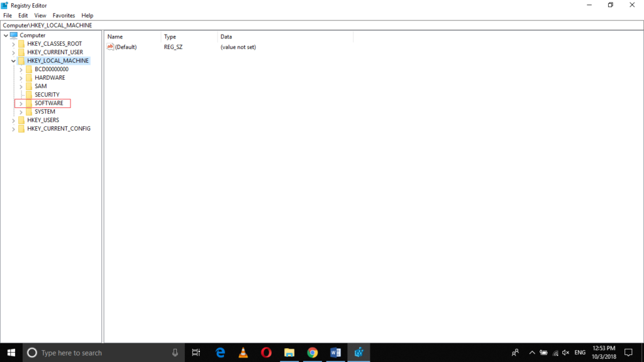
Task: Open Google Chrome from the taskbar
Action: coord(312,353)
